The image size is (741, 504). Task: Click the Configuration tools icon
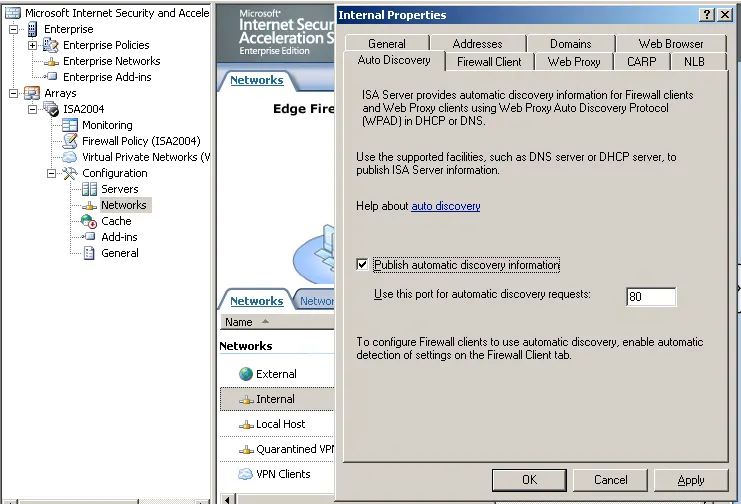coord(70,173)
